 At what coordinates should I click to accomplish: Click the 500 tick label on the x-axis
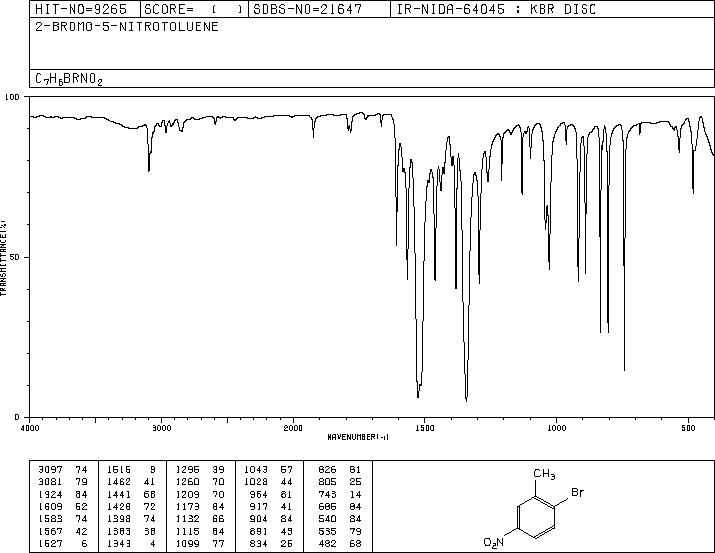coord(688,428)
